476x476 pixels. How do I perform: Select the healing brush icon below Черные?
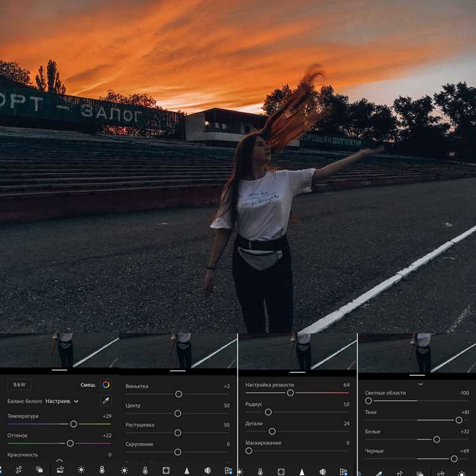point(380,473)
